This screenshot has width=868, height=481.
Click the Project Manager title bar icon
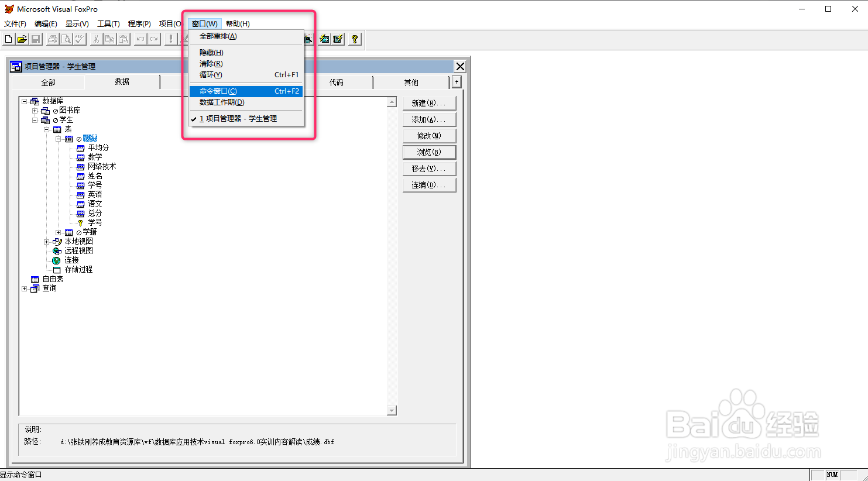tap(16, 66)
